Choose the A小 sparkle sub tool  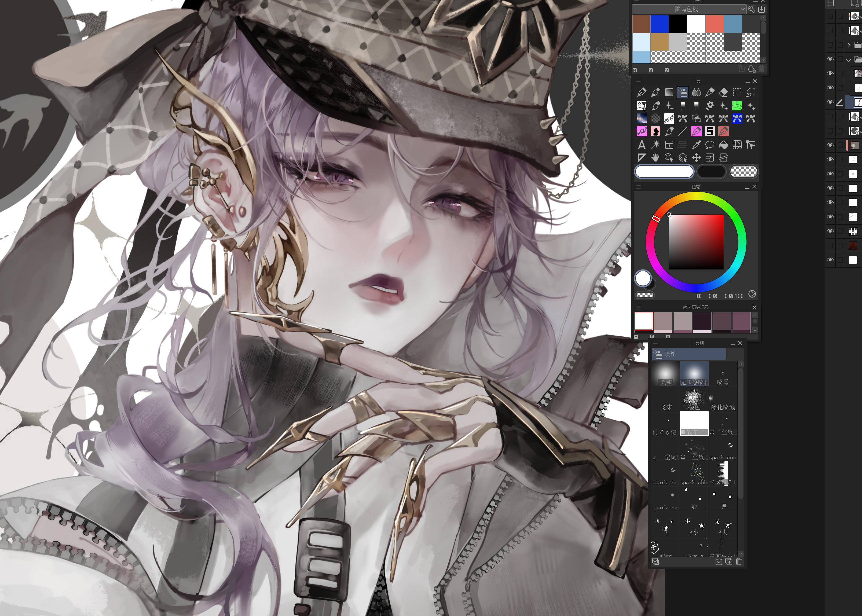694,524
